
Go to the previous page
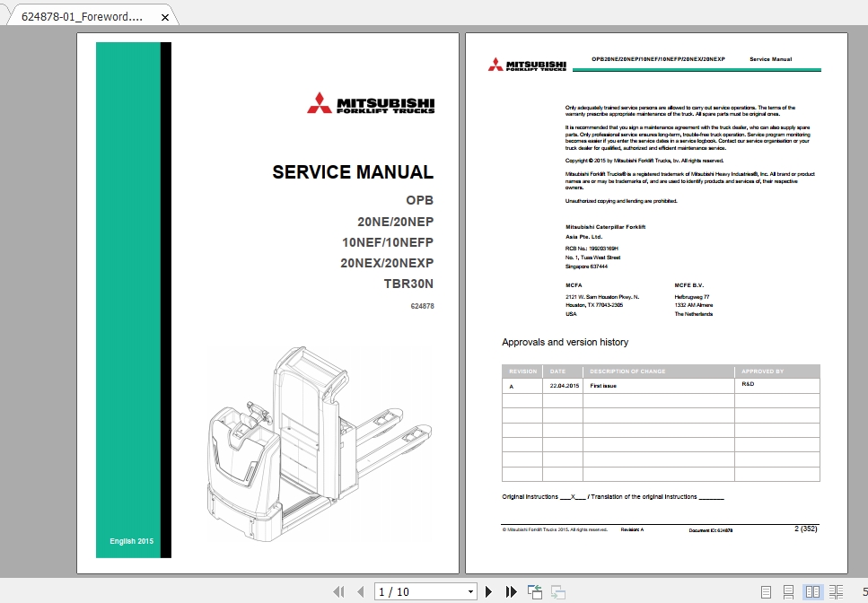click(x=361, y=591)
